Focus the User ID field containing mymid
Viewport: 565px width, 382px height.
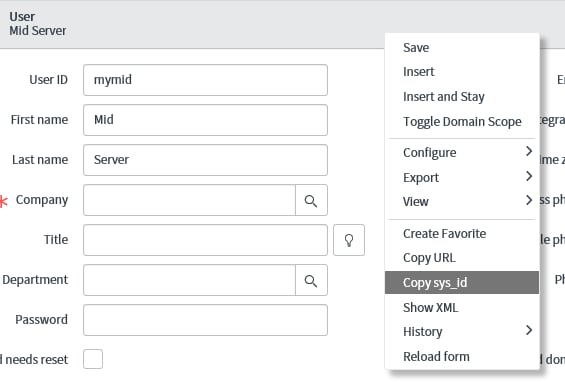[x=205, y=80]
